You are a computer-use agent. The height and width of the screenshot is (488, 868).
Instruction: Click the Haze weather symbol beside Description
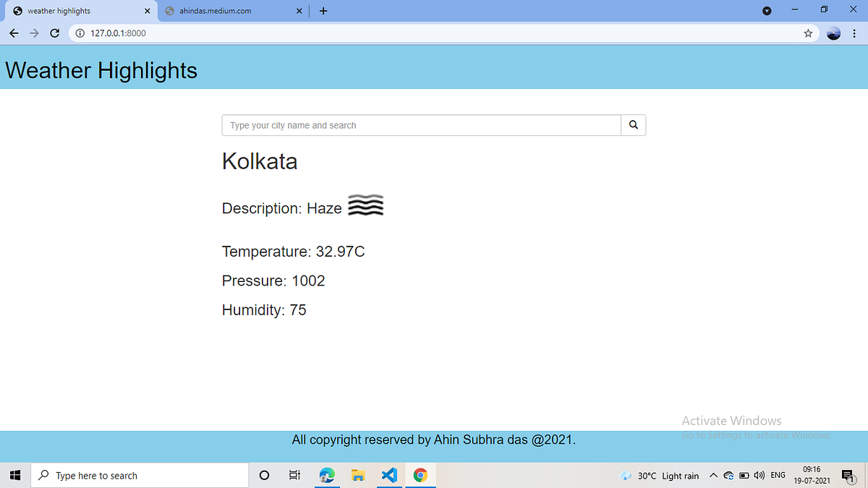pos(365,205)
